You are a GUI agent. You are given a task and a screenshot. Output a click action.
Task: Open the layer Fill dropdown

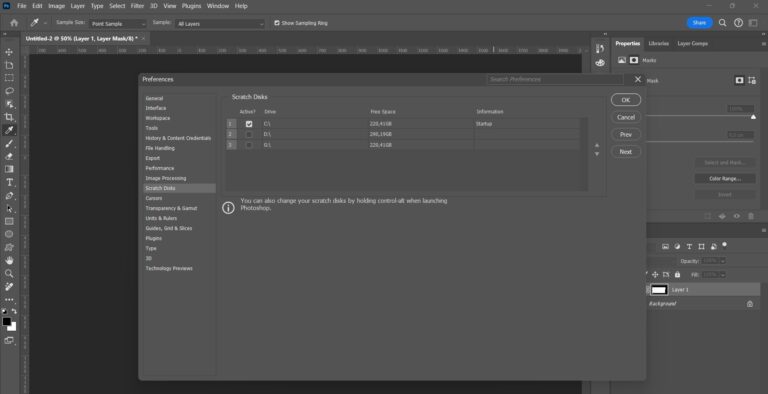coord(723,275)
